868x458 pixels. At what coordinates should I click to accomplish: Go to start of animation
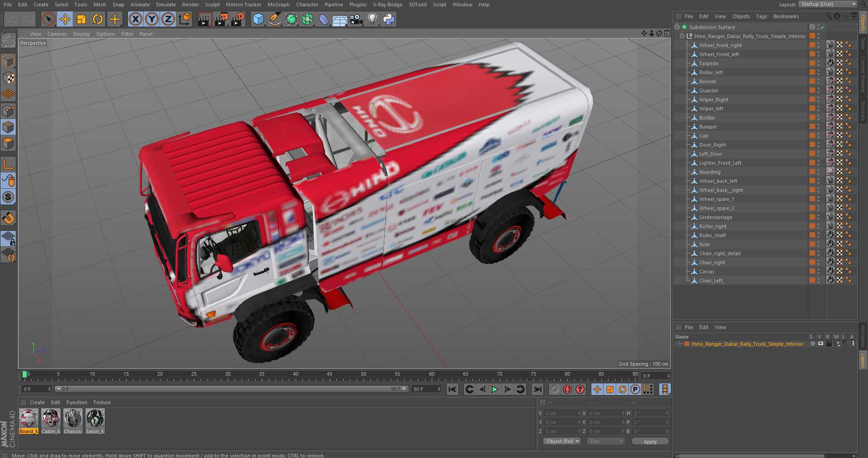pyautogui.click(x=452, y=389)
